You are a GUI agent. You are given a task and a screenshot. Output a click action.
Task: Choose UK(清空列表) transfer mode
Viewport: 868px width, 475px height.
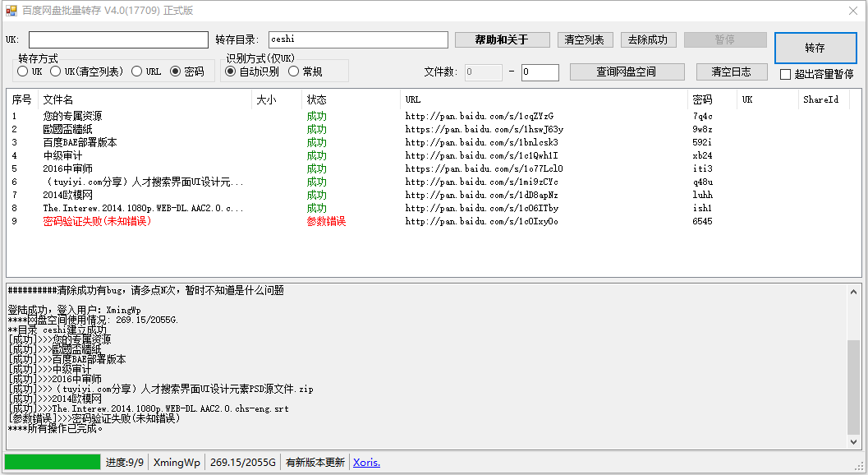pyautogui.click(x=56, y=71)
